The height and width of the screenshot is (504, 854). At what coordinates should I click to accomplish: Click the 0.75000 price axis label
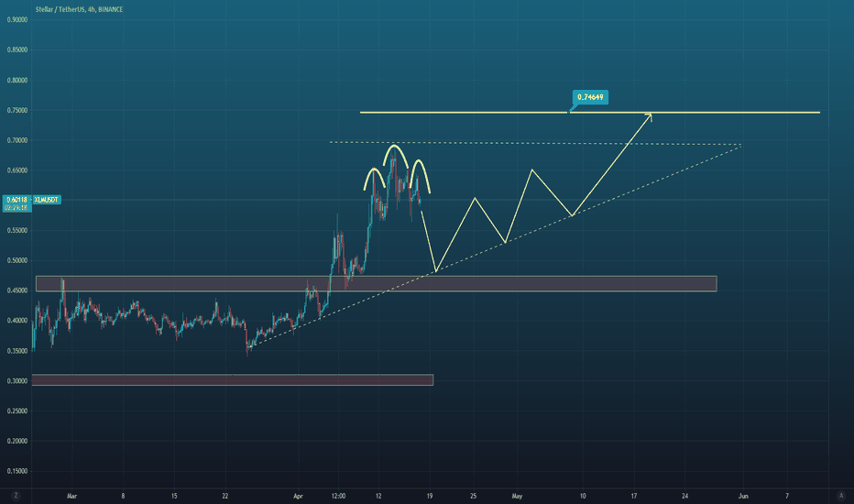(16, 110)
